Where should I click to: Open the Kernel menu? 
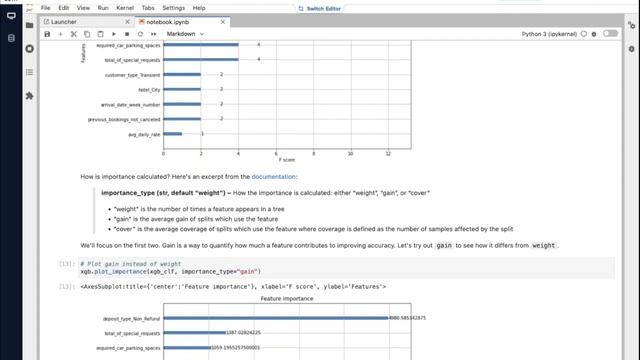pos(125,8)
